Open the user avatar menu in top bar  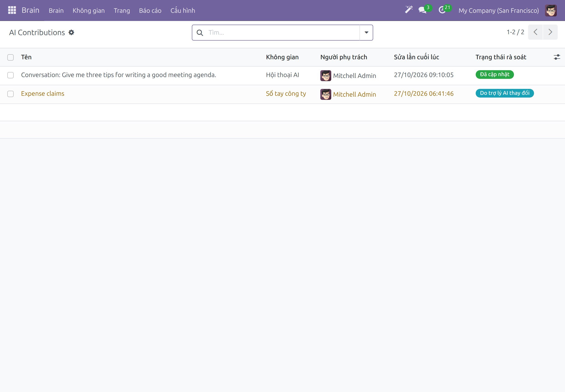click(551, 10)
